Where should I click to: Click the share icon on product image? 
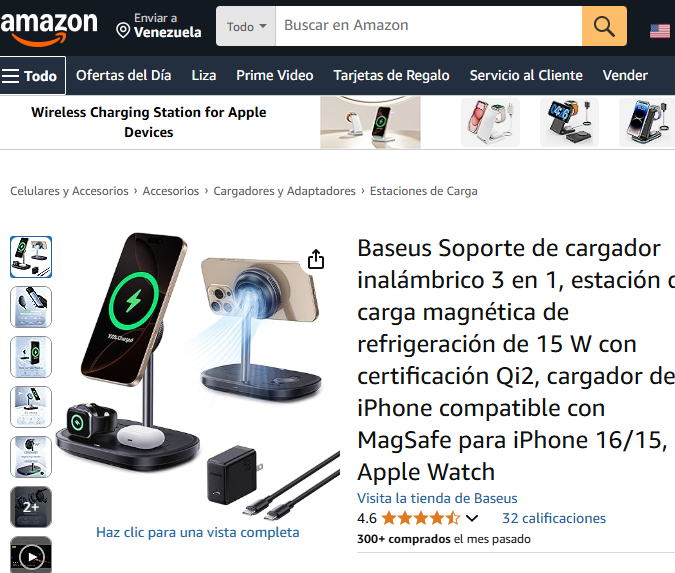316,259
